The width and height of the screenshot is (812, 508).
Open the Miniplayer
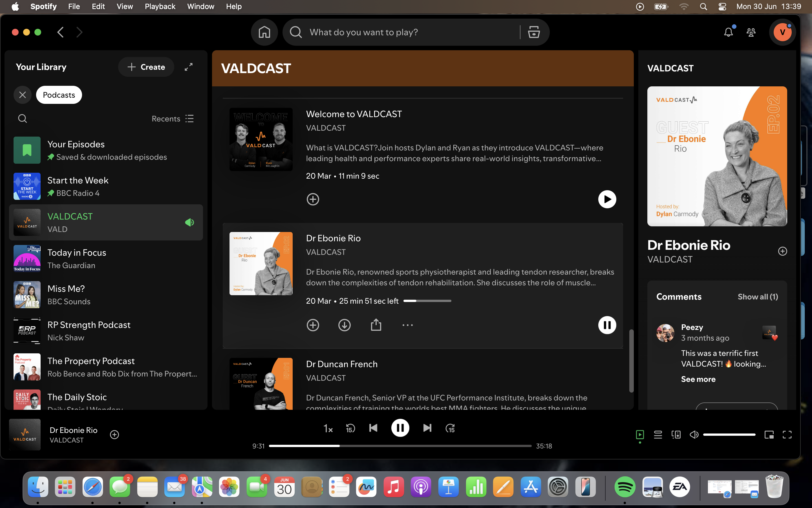[x=769, y=434]
